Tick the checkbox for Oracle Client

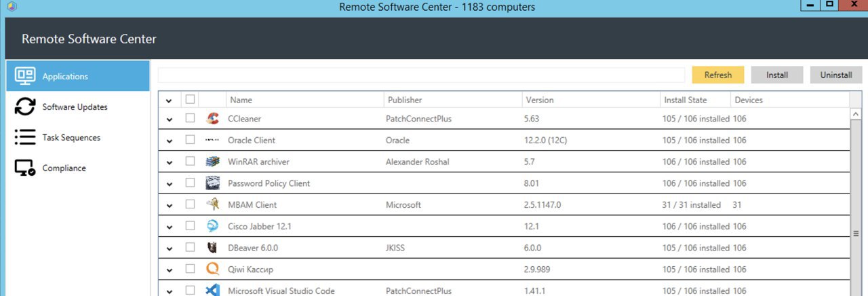click(190, 140)
